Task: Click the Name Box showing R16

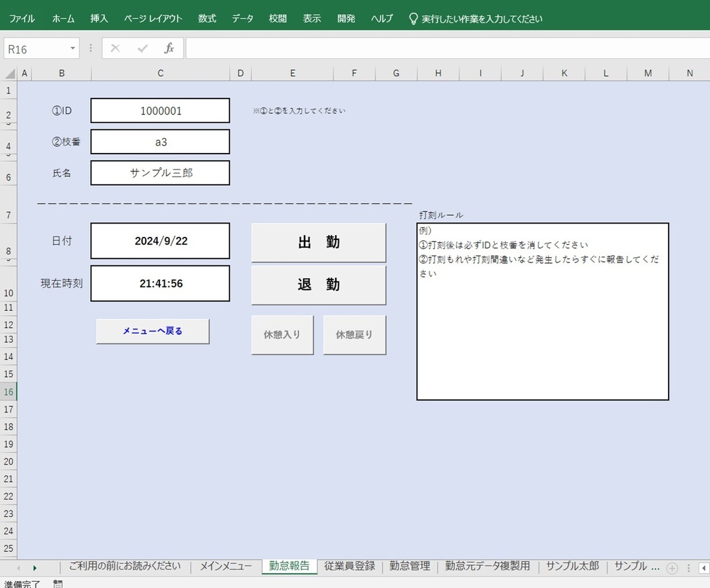Action: click(35, 49)
